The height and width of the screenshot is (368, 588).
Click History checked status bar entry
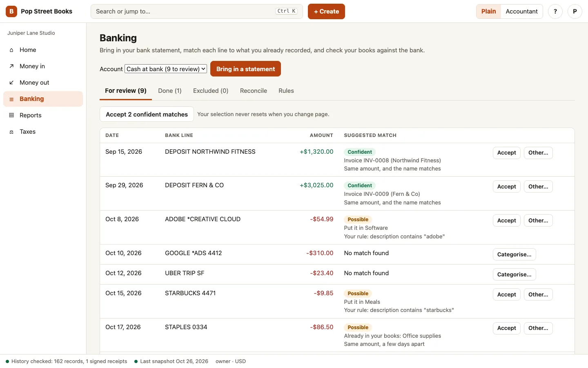[66, 361]
